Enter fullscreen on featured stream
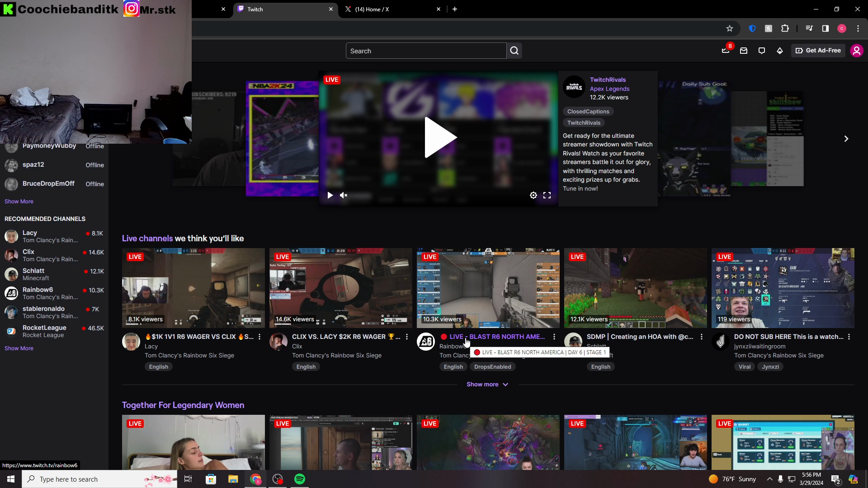 click(x=547, y=195)
